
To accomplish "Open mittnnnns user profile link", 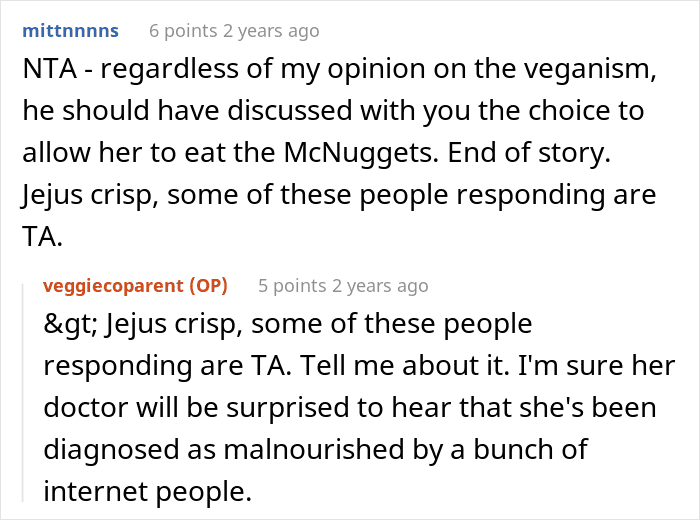I will (x=71, y=31).
